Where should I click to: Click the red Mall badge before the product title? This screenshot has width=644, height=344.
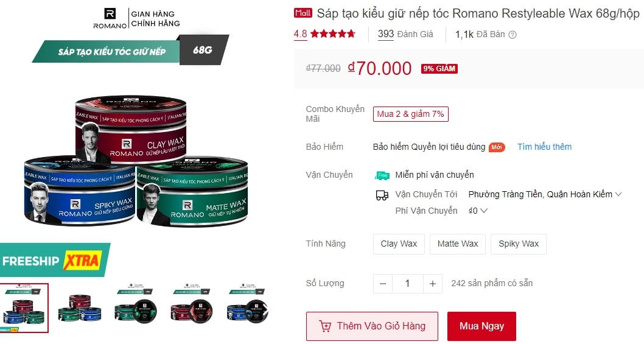click(x=303, y=13)
